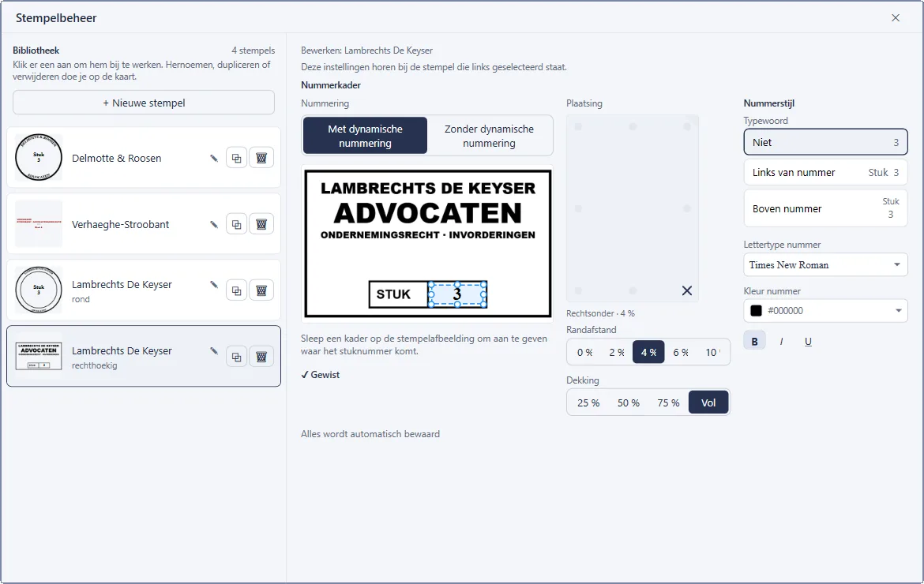Select the round Lambrechts De Keyser thumbnail
The height and width of the screenshot is (584, 924).
click(39, 290)
